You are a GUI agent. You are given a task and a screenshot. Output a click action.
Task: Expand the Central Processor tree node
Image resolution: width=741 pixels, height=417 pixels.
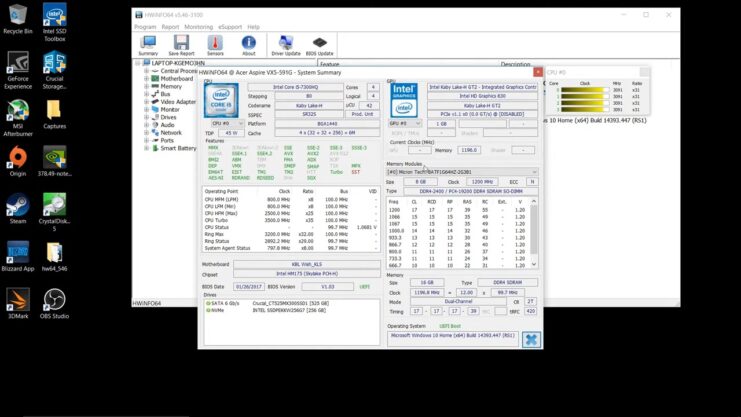pyautogui.click(x=146, y=71)
